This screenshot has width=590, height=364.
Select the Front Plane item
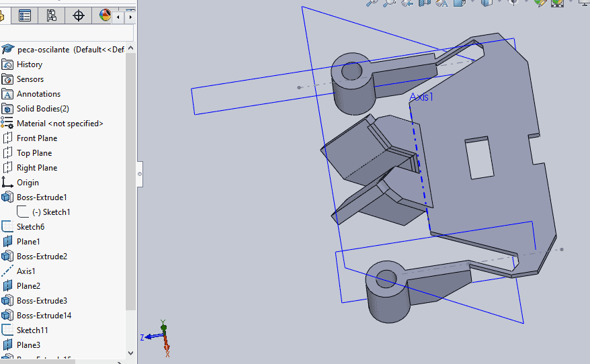tap(37, 138)
